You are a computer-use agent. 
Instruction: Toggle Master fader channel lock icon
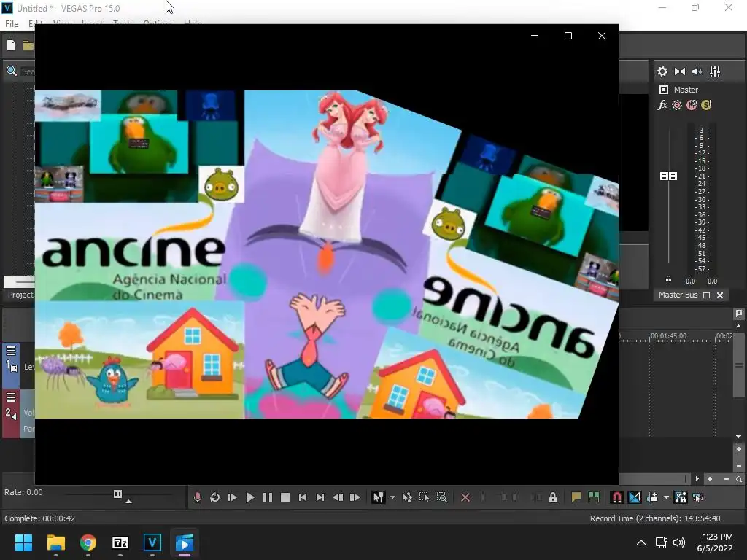pos(668,279)
